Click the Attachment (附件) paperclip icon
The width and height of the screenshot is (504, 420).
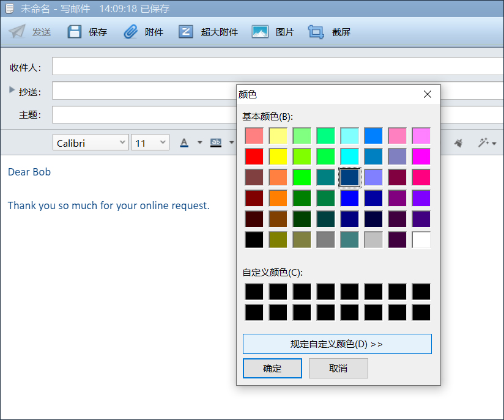[x=131, y=32]
